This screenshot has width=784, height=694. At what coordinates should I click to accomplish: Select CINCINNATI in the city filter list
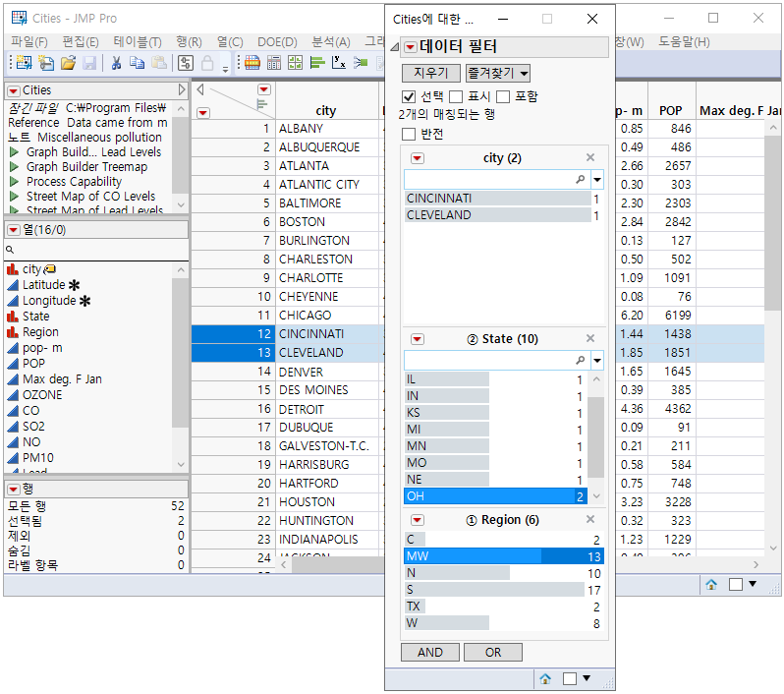502,199
